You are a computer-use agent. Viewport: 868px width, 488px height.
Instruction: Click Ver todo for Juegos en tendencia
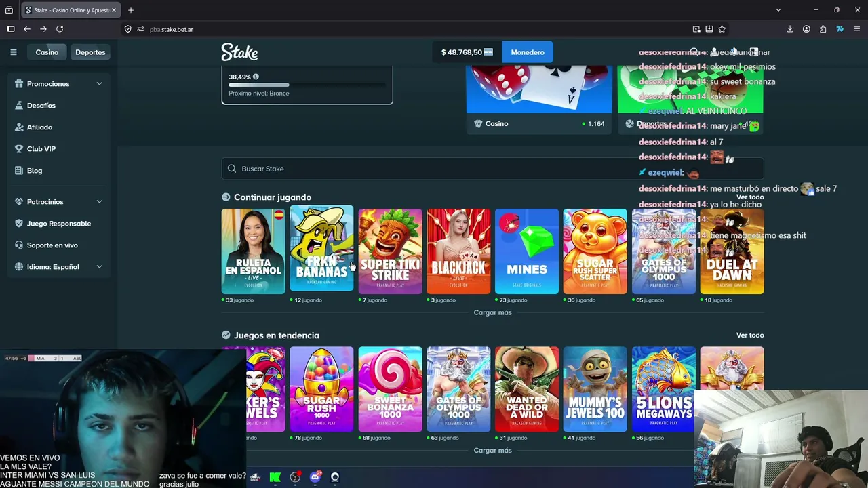750,335
